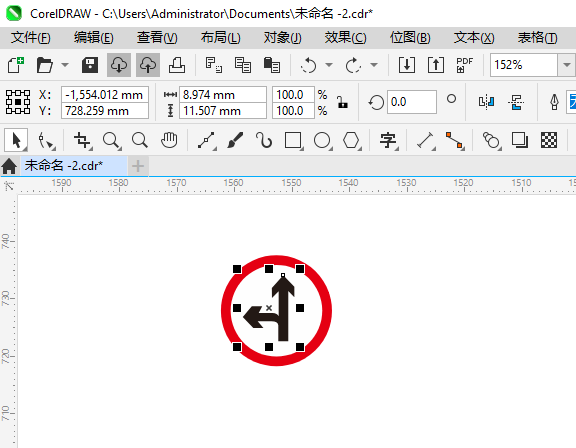Screen dimensions: 576x448
Task: Select the Artistic Media brush tool
Action: (235, 140)
